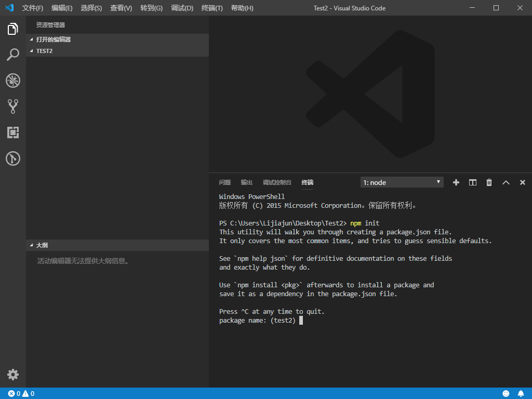Switch to the 输出 tab
The width and height of the screenshot is (532, 399).
pyautogui.click(x=246, y=182)
